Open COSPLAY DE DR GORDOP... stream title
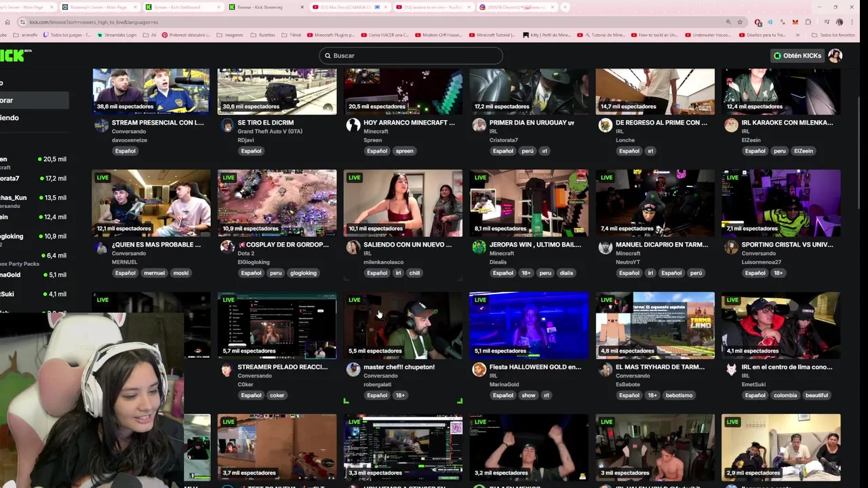Viewport: 868px width, 488px height. tap(283, 245)
